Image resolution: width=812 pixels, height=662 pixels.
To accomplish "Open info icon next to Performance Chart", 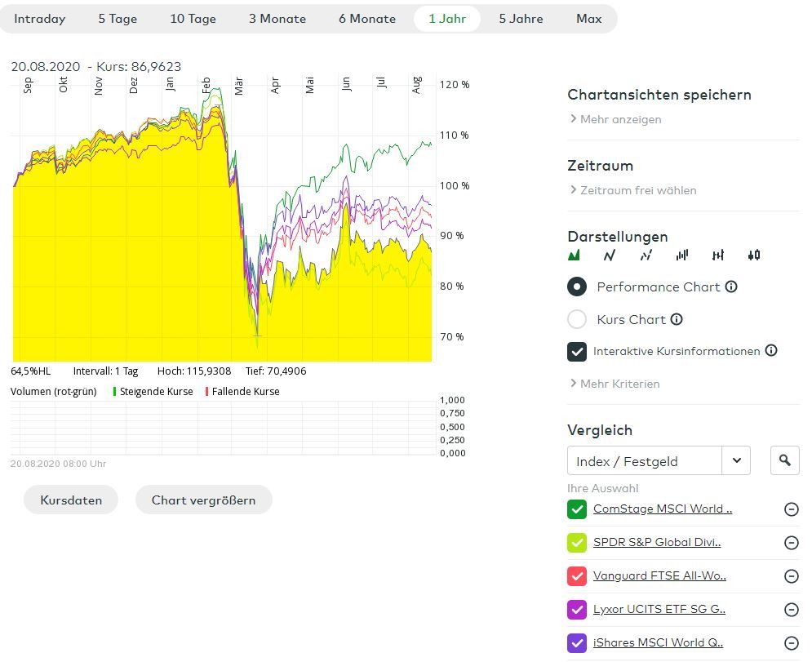I will pyautogui.click(x=731, y=287).
